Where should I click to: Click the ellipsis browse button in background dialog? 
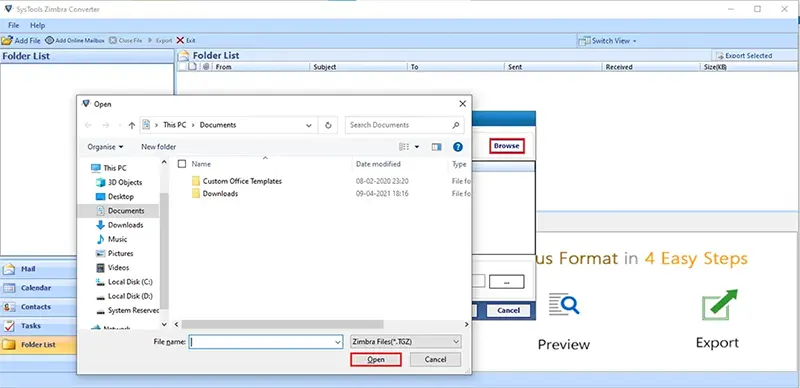tap(506, 281)
